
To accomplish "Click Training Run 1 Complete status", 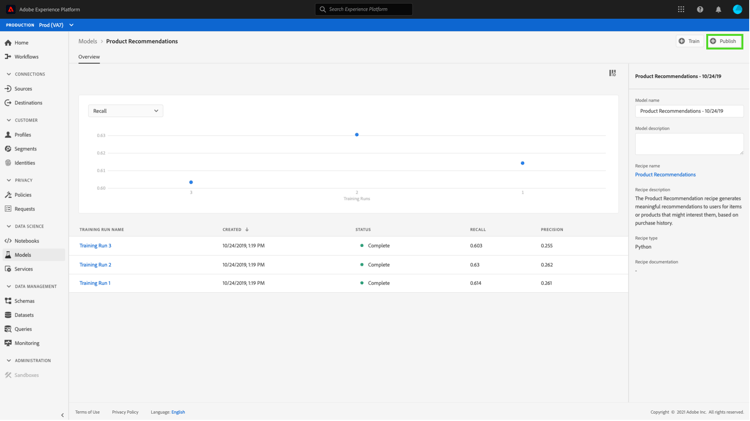I will 375,283.
